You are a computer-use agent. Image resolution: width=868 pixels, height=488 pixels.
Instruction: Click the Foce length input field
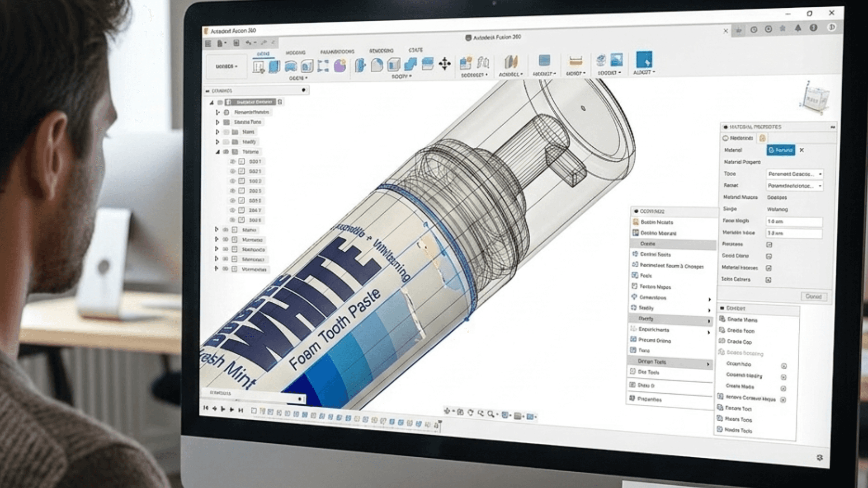click(x=794, y=221)
